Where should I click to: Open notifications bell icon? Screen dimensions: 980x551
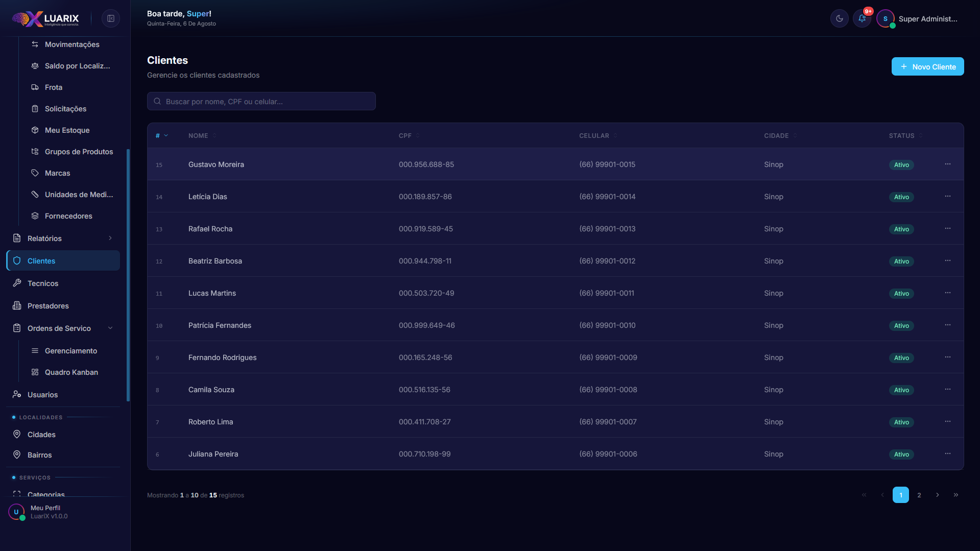coord(862,18)
